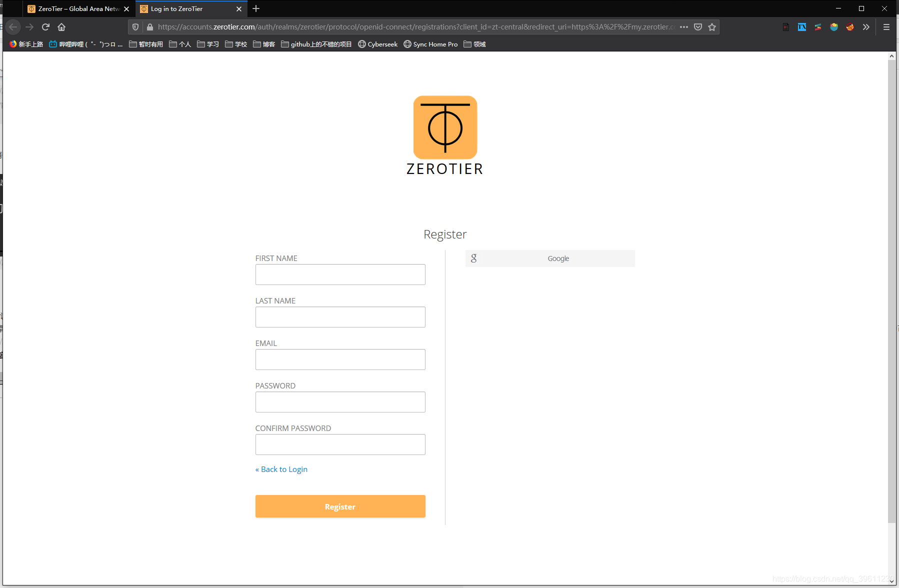Open the Sync Home Pro bookmark

pos(430,44)
